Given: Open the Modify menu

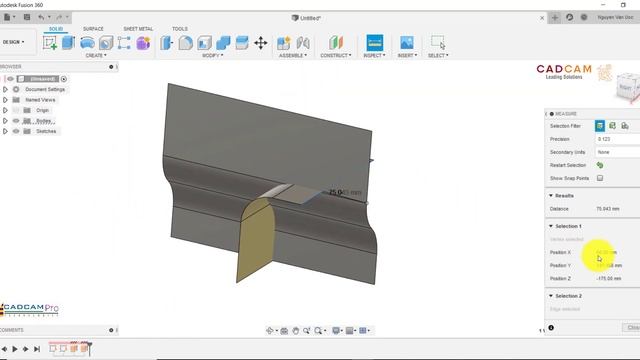Looking at the screenshot, I should [x=213, y=55].
